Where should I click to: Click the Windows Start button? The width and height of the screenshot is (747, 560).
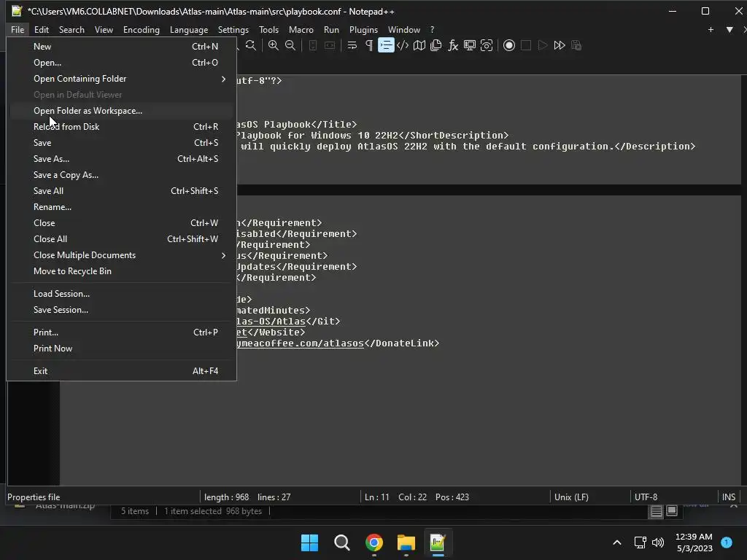(x=309, y=542)
